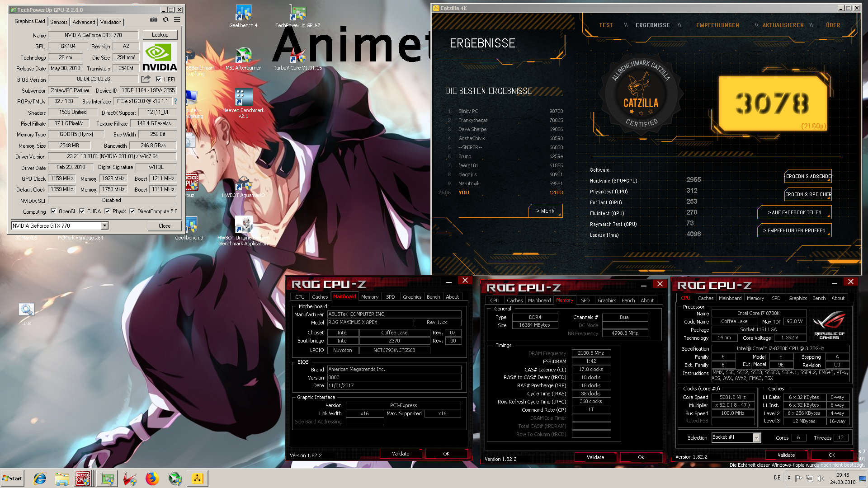
Task: Toggle the UEFI checkbox in GPU-Z
Action: click(x=159, y=79)
